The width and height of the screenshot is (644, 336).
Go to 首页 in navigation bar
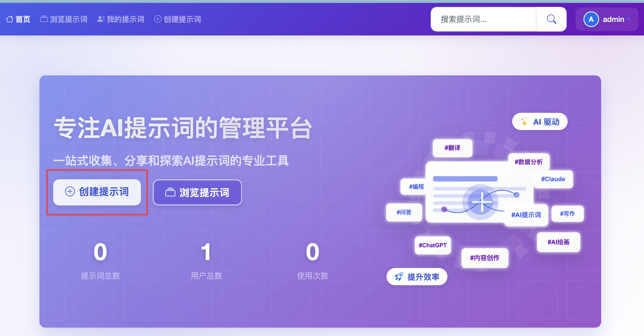18,19
